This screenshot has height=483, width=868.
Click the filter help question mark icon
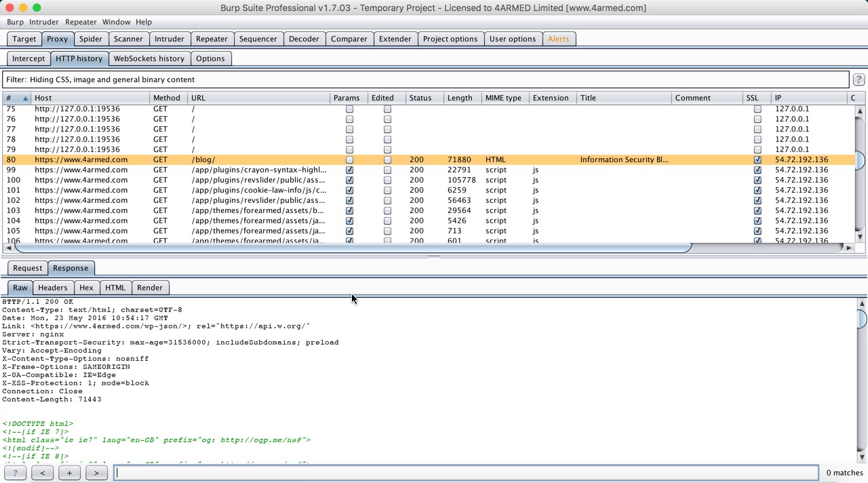(859, 79)
